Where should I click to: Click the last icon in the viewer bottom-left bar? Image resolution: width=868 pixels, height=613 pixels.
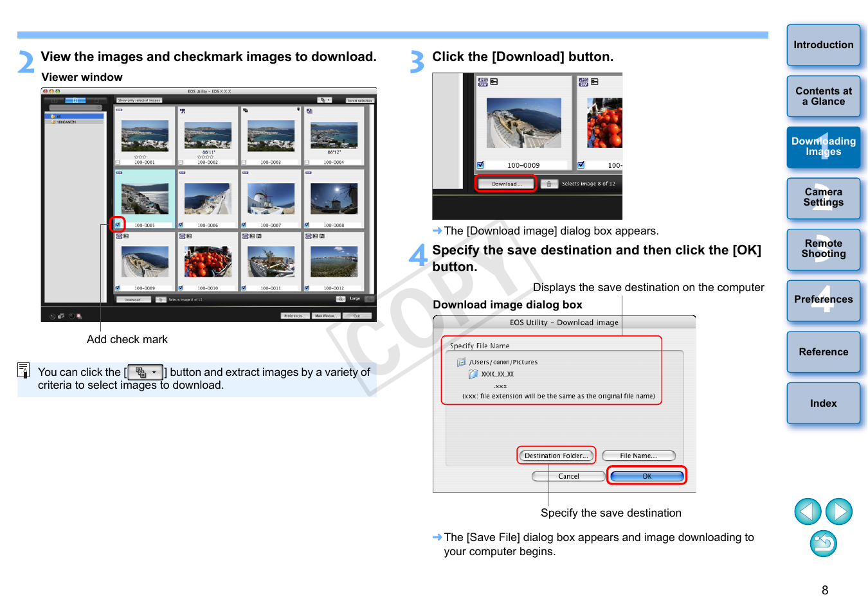coord(79,316)
